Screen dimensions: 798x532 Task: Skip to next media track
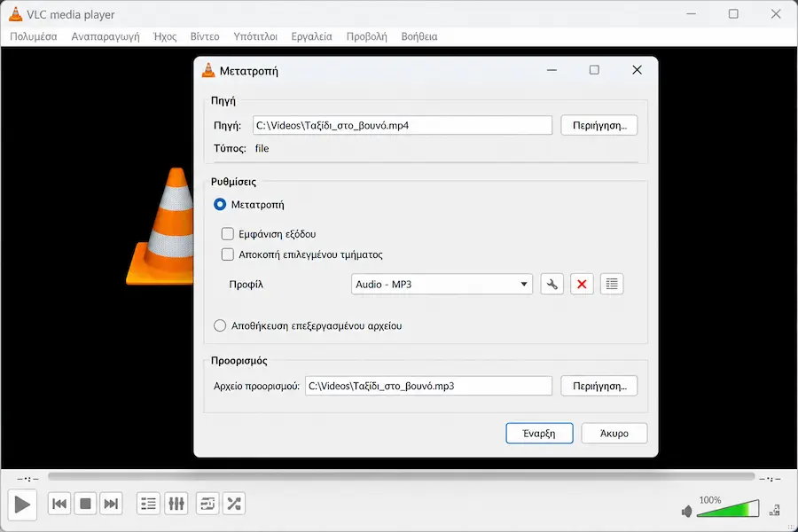(111, 504)
